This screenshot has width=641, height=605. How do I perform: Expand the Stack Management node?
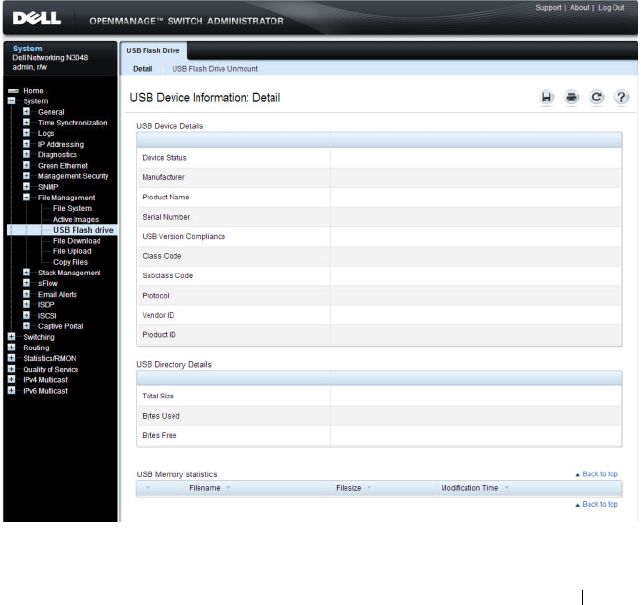click(27, 272)
